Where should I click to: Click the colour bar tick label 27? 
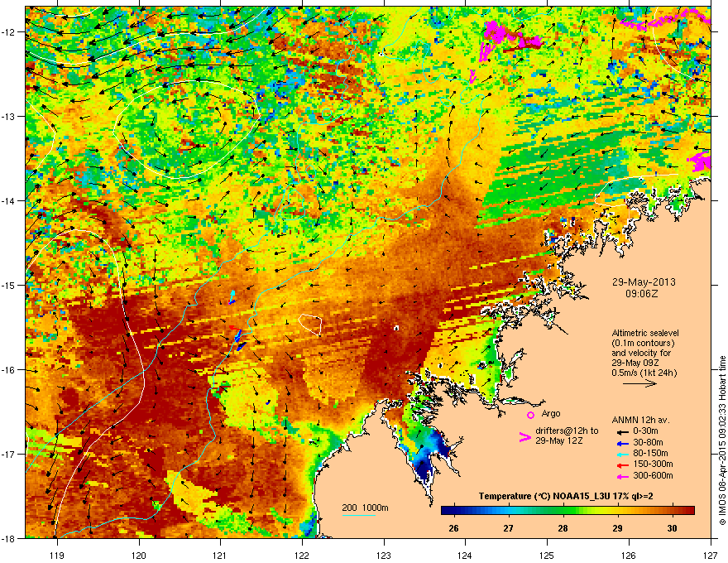(509, 528)
